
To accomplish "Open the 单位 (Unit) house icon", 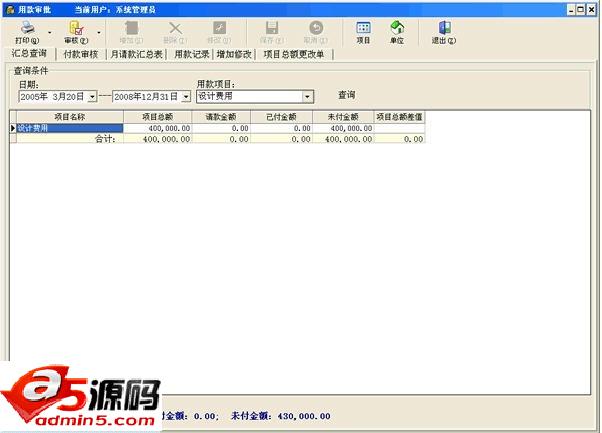I will (x=397, y=32).
